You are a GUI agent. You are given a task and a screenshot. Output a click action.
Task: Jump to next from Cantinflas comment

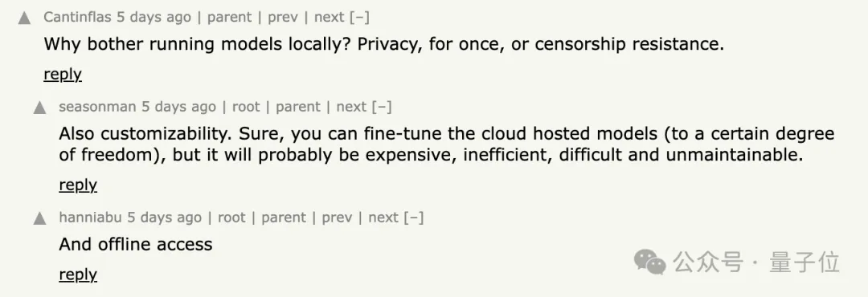coord(329,17)
